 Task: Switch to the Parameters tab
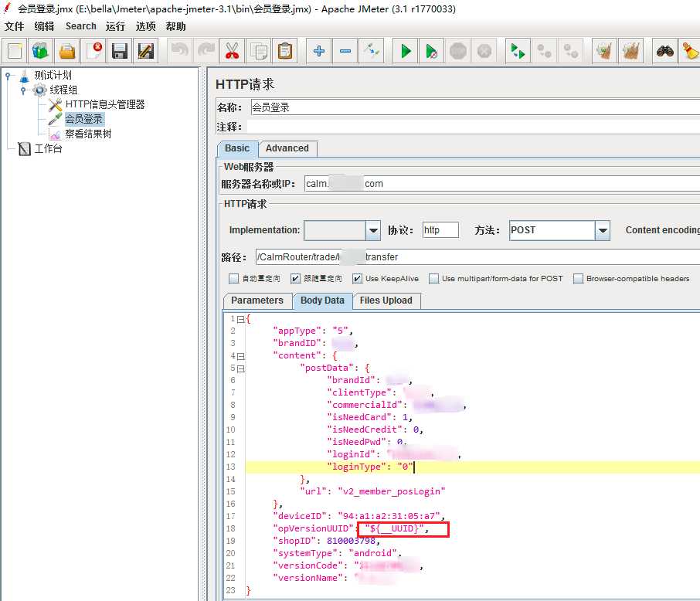[x=257, y=300]
